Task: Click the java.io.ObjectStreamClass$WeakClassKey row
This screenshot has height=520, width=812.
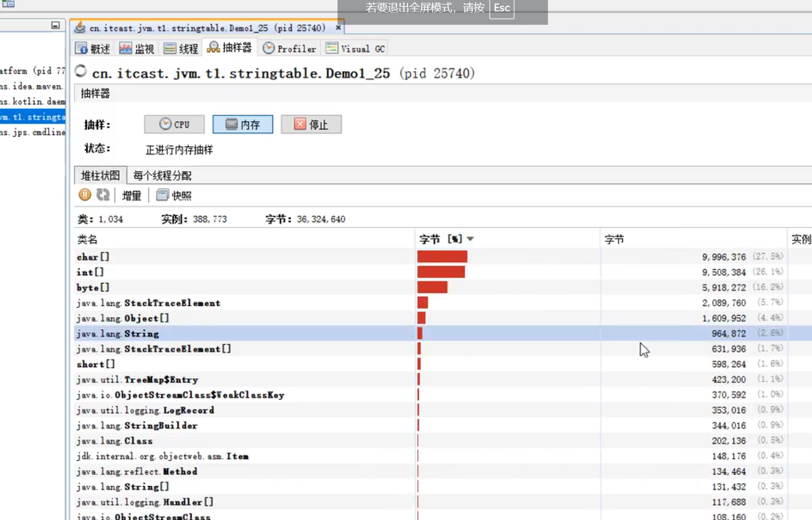Action: (x=443, y=395)
